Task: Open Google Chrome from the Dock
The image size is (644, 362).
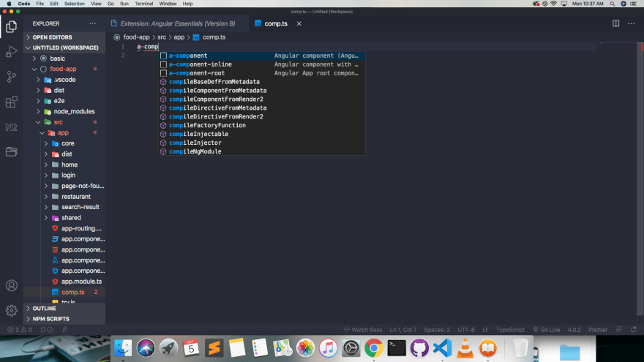Action: 374,348
